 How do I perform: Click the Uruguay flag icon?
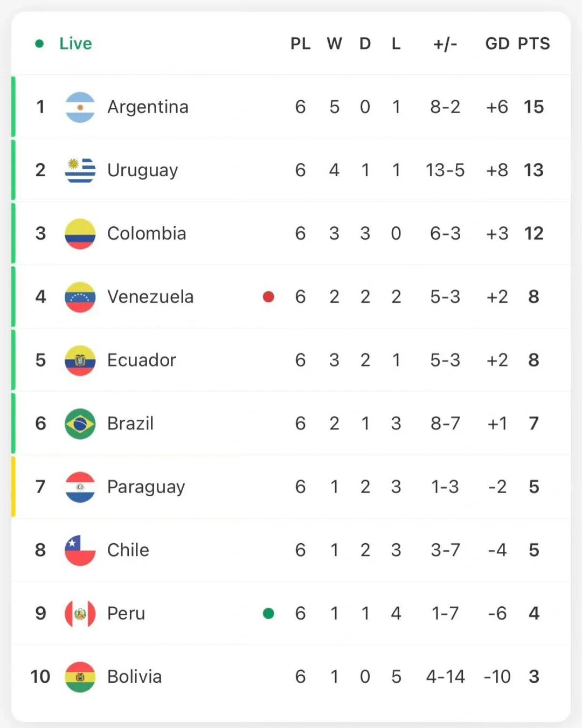[80, 170]
